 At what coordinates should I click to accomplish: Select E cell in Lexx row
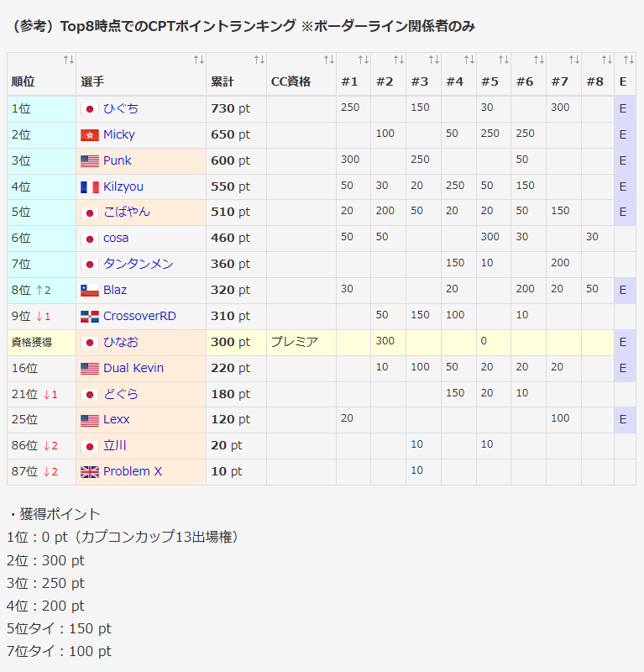coord(625,420)
